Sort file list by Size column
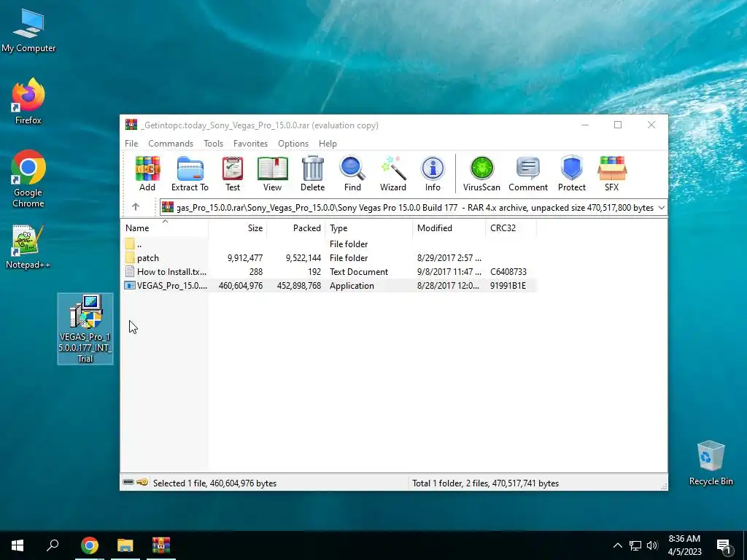747x560 pixels. (x=237, y=228)
